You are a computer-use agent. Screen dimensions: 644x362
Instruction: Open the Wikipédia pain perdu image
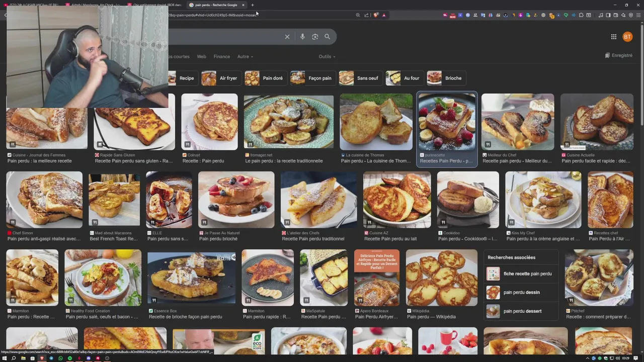(x=442, y=278)
